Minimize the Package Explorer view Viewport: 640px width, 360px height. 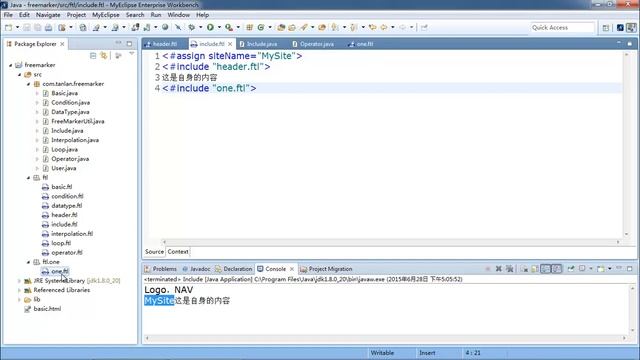(118, 43)
